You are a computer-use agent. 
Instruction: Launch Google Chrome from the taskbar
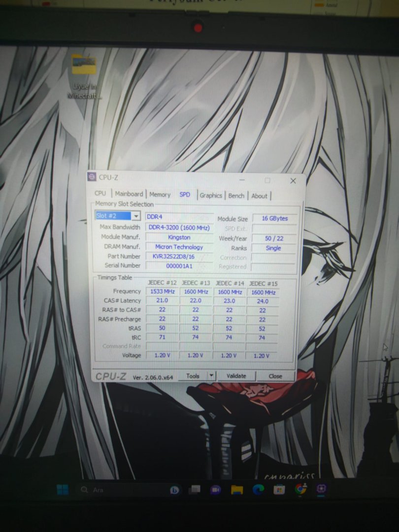coord(300,489)
